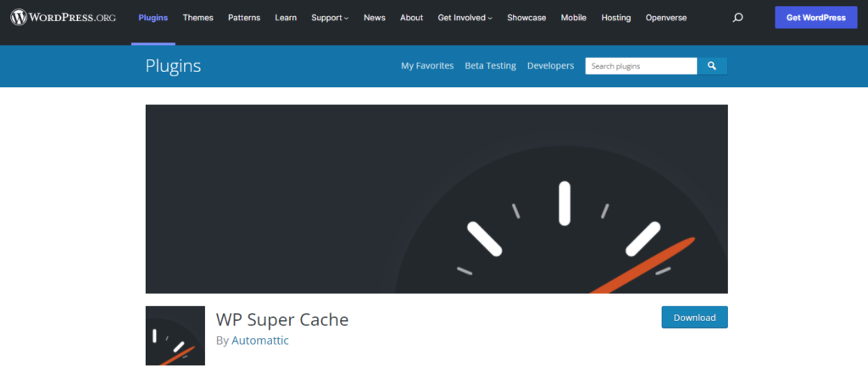Open Hosting in top navigation
The image size is (868, 371).
click(x=616, y=18)
